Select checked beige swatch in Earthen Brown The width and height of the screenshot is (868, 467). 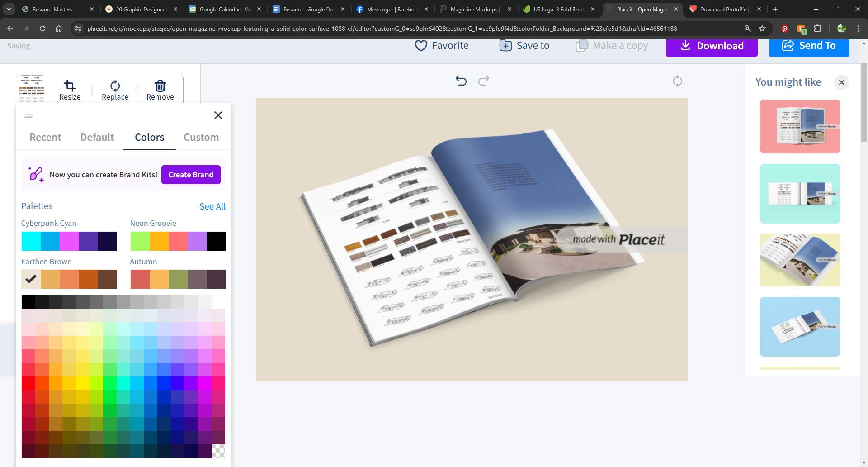[31, 279]
